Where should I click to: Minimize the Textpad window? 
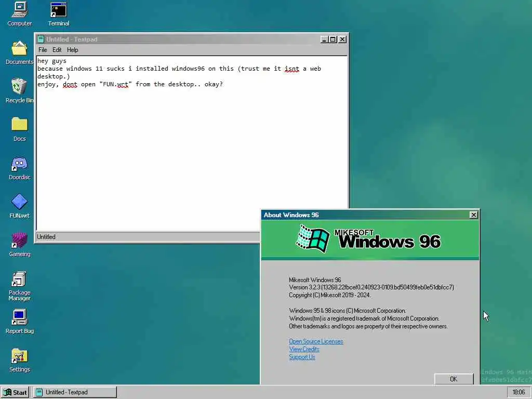point(324,39)
